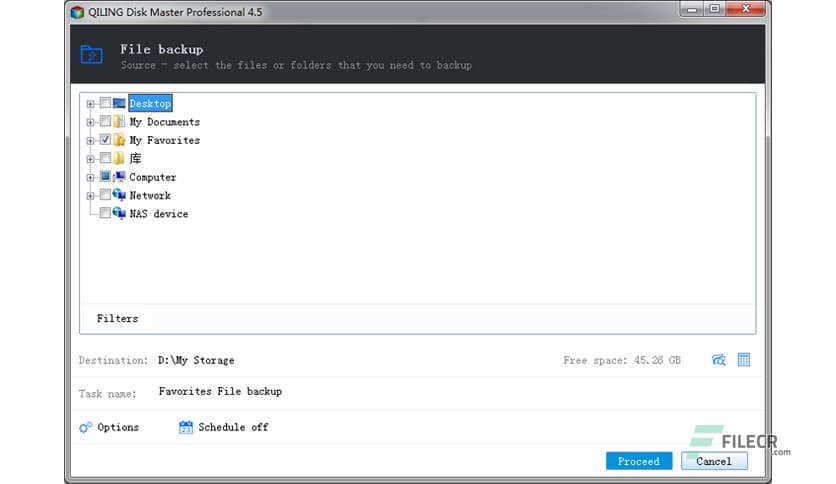Screen dimensions: 836x484
Task: Select the My Favorites tree item
Action: click(x=165, y=140)
